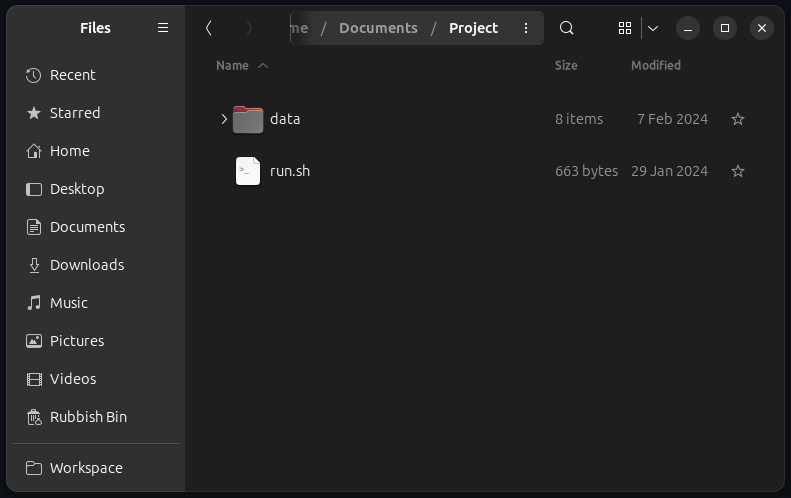
Task: Sort by Size column header
Action: pos(566,65)
